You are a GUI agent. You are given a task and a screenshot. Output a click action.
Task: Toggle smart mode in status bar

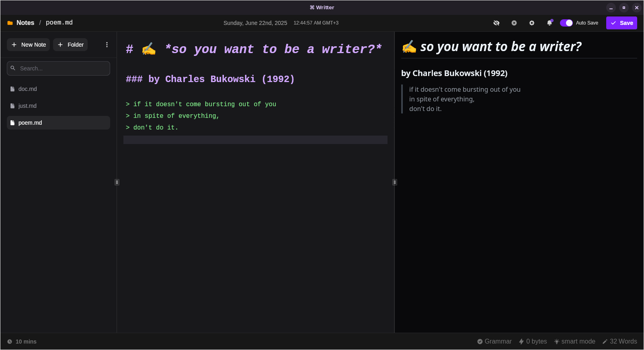coord(574,342)
